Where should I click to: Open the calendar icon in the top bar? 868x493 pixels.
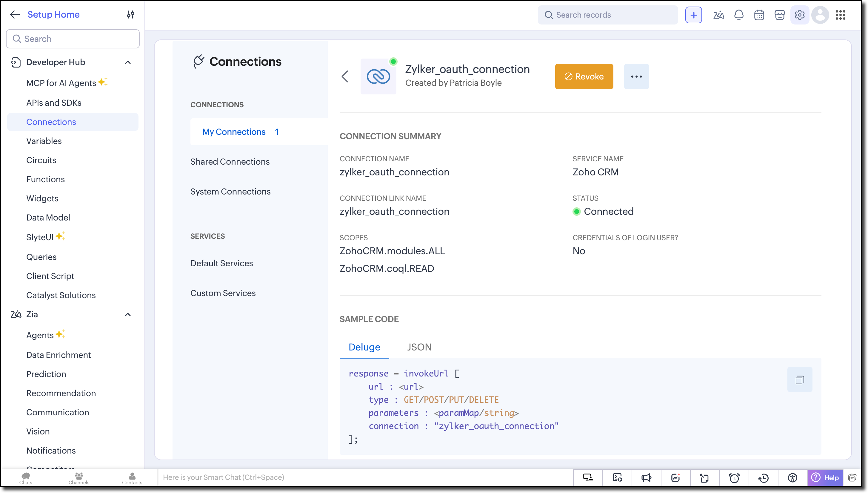tap(759, 15)
